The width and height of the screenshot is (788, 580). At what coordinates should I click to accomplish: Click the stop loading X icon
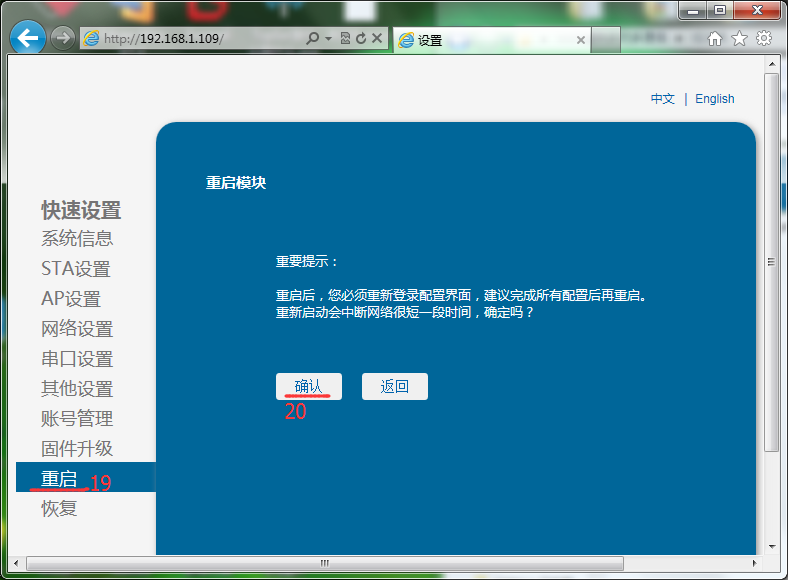(377, 38)
